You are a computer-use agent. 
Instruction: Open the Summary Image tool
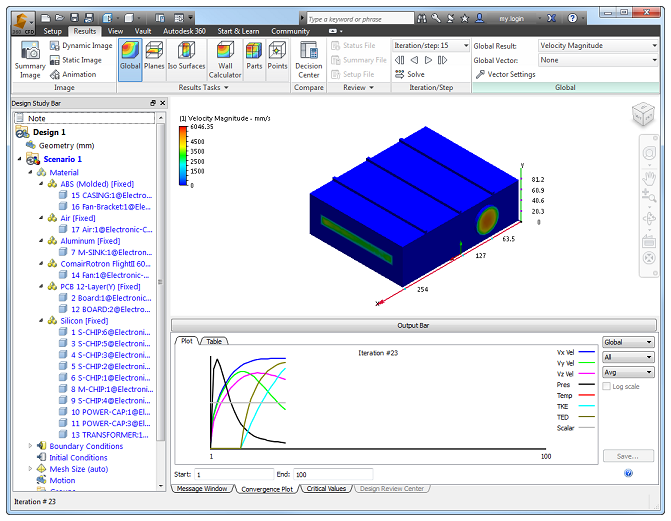tap(30, 60)
